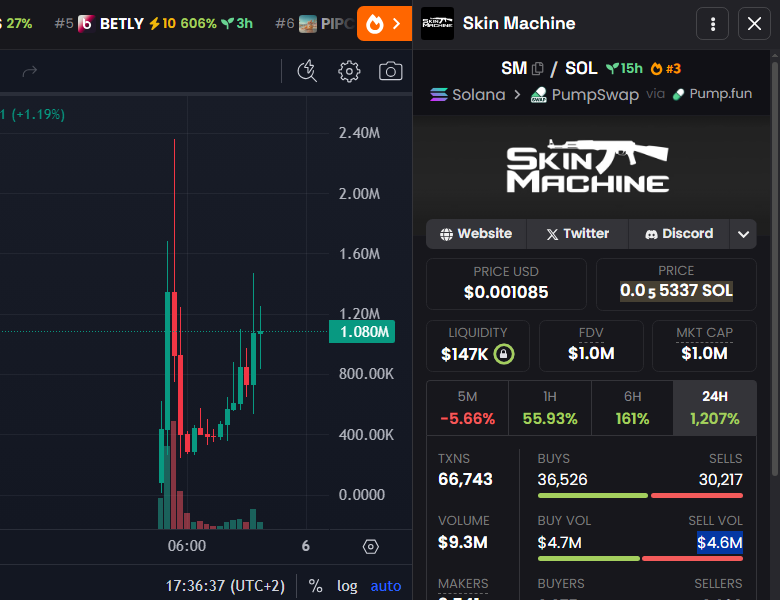Click the 1.080M current price label on axis
This screenshot has width=780, height=600.
362,331
